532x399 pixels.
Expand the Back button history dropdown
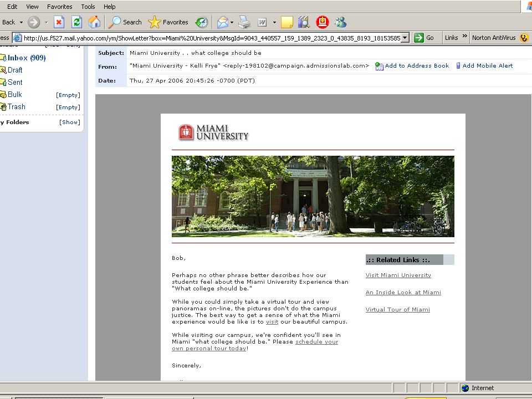tap(21, 22)
